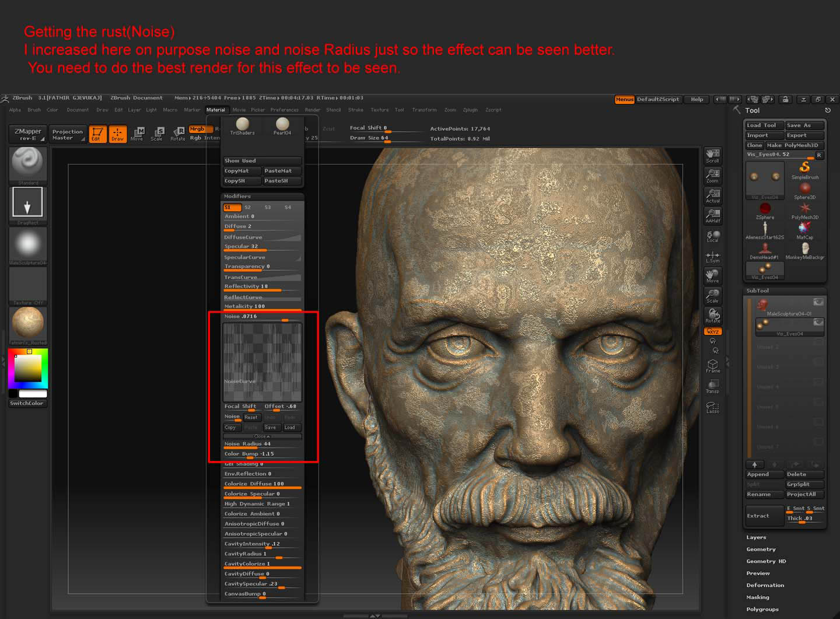Select the MatCap tool icon
The image size is (840, 619).
(x=804, y=230)
